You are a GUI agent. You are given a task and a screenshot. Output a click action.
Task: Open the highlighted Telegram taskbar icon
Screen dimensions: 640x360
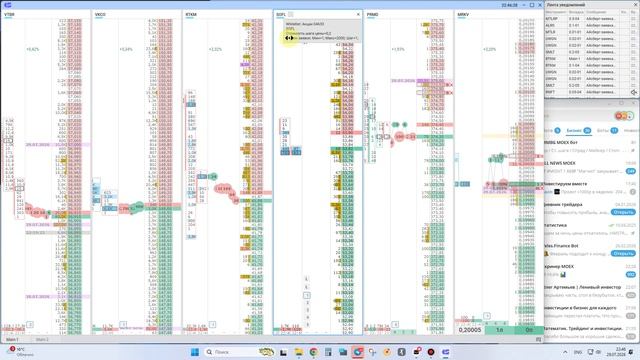tap(358, 352)
